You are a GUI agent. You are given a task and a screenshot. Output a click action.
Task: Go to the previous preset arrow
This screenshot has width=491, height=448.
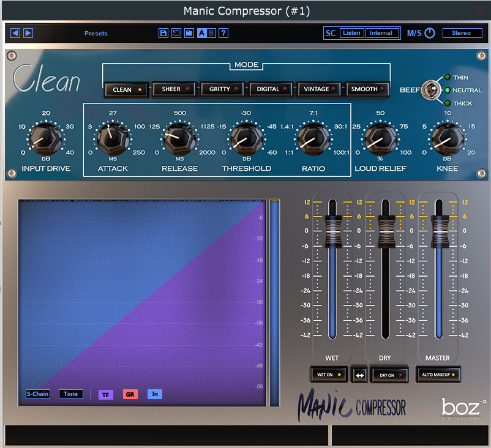(15, 33)
